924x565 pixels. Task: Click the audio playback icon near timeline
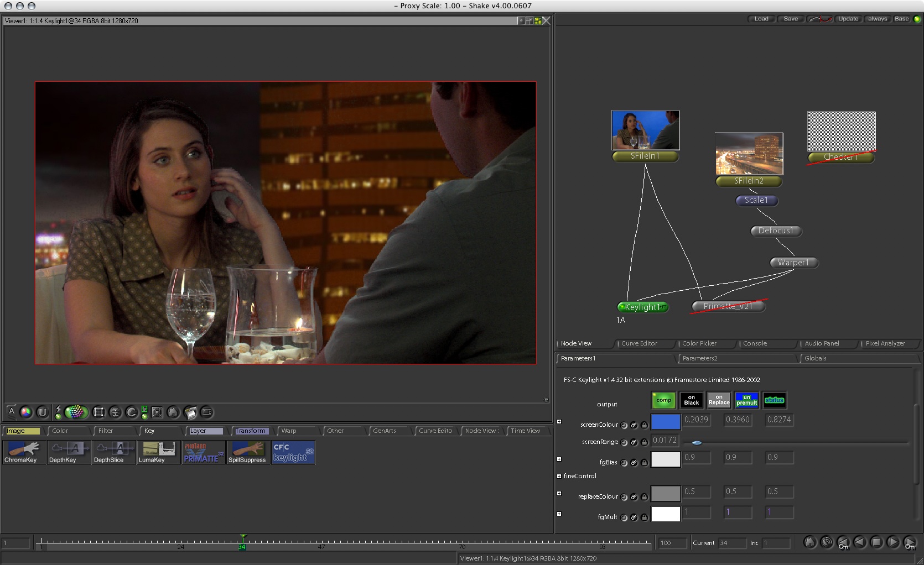coord(827,542)
